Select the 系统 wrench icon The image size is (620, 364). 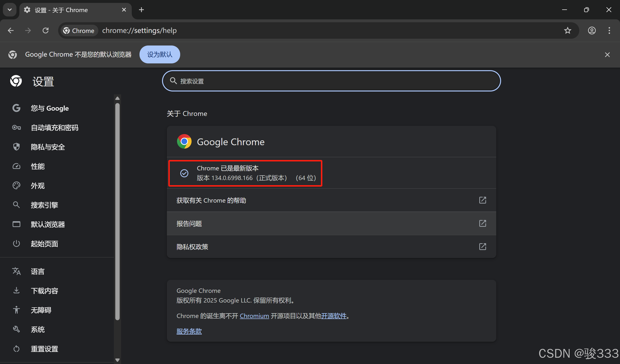point(16,329)
